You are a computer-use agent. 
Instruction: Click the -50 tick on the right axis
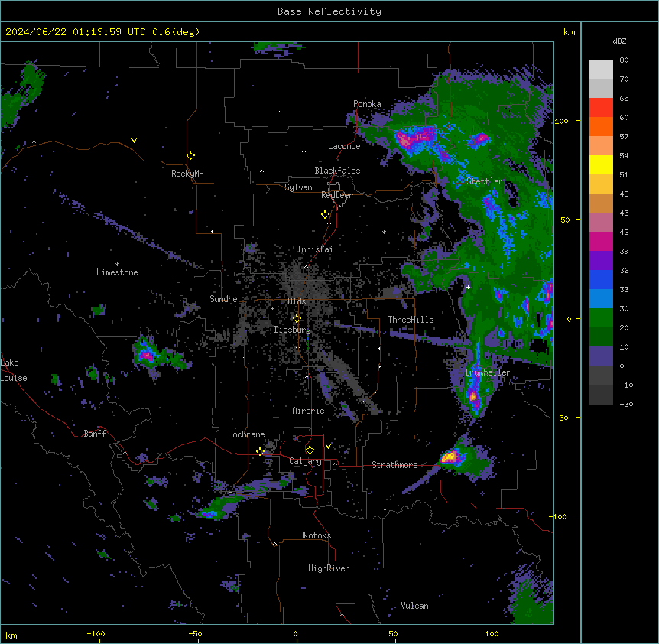coord(561,418)
